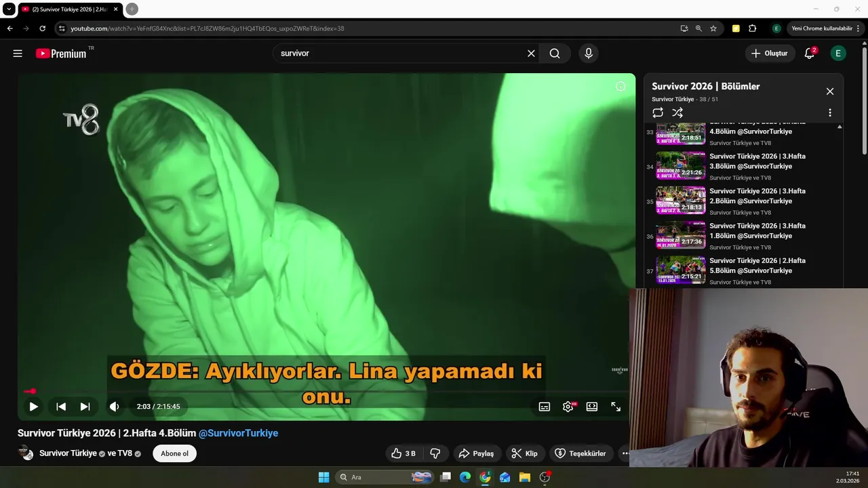
Task: Mute the video volume
Action: click(x=114, y=407)
